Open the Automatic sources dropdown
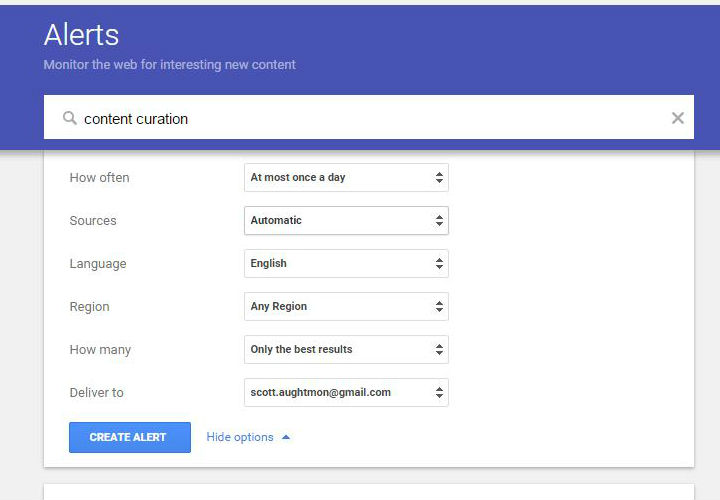The image size is (720, 500). coord(346,220)
